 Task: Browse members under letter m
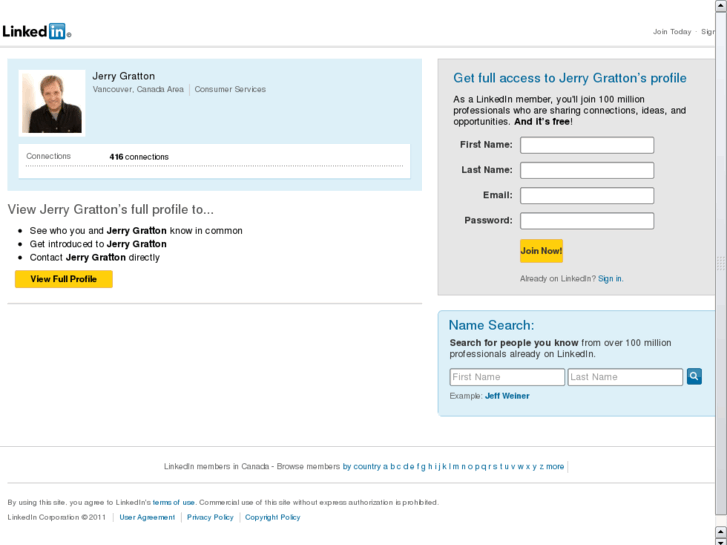tap(455, 467)
